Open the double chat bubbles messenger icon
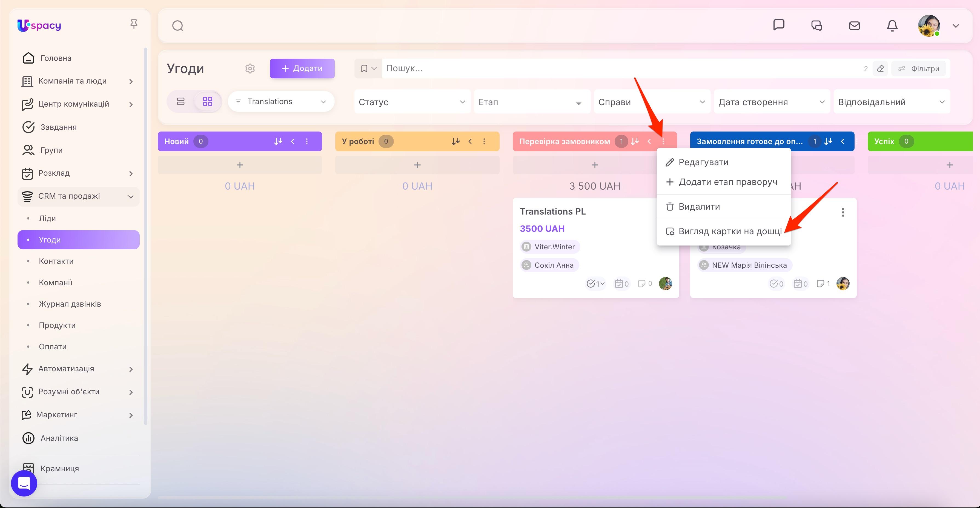This screenshot has height=508, width=980. [816, 25]
